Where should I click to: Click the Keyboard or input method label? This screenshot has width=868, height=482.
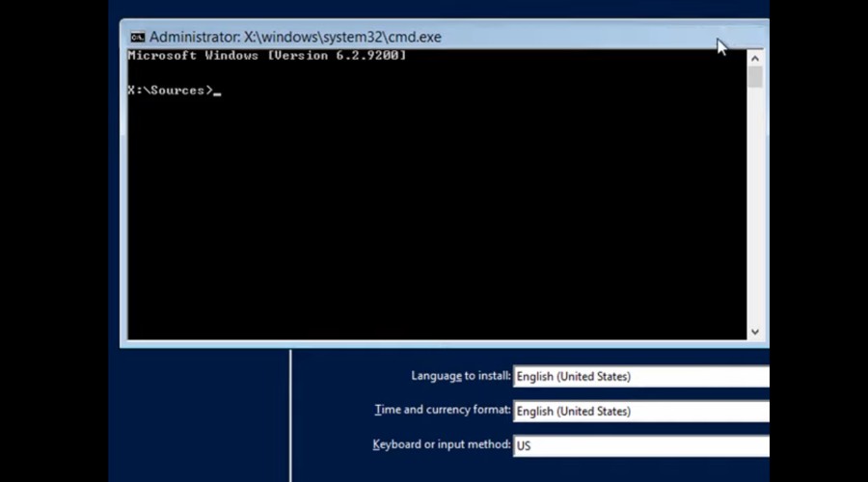[x=441, y=444]
